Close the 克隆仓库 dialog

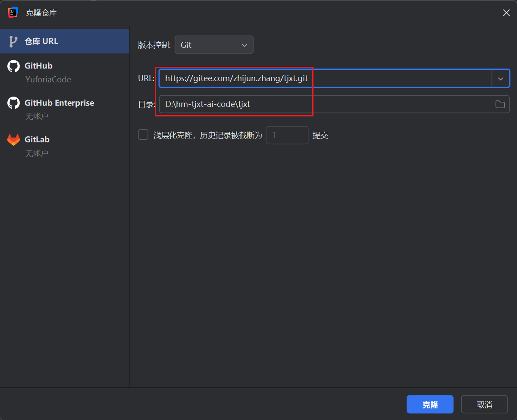pos(506,13)
